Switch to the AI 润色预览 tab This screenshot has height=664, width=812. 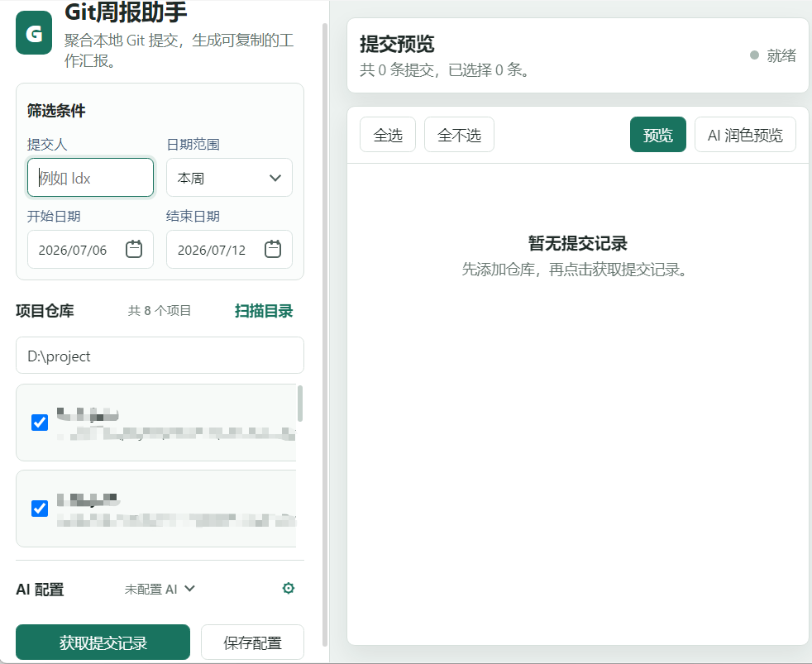(745, 135)
